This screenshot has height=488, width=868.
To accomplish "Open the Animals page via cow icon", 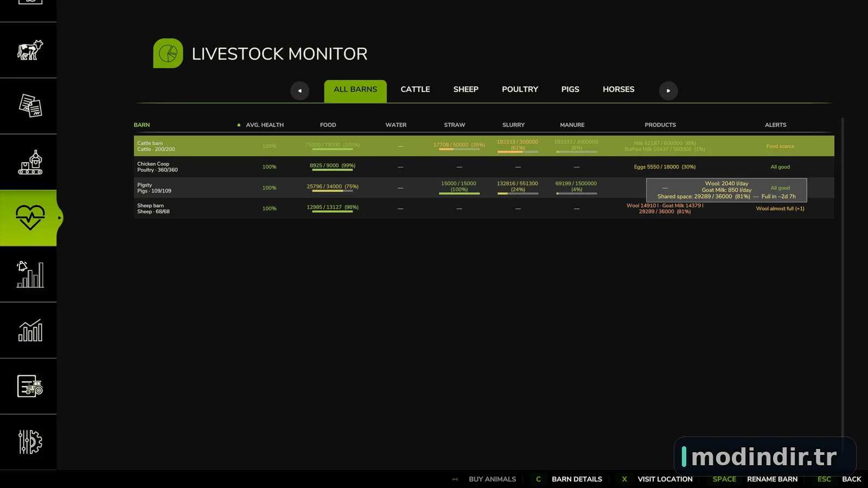I will (30, 50).
